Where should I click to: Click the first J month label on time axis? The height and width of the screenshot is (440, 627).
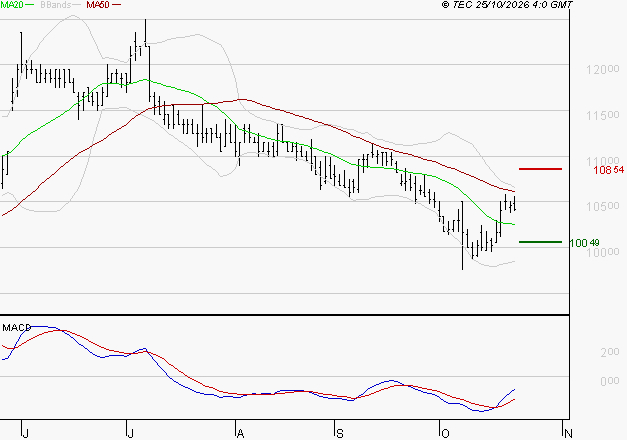pos(25,433)
